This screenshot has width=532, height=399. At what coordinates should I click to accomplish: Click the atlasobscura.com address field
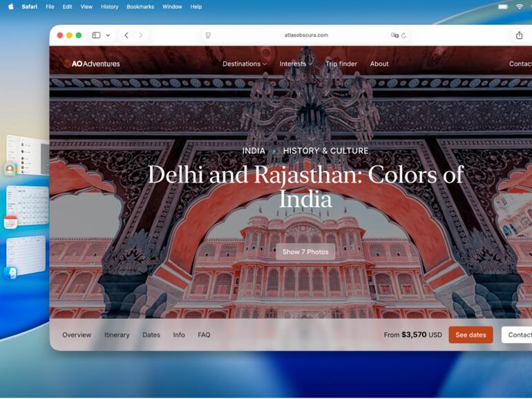[x=306, y=35]
